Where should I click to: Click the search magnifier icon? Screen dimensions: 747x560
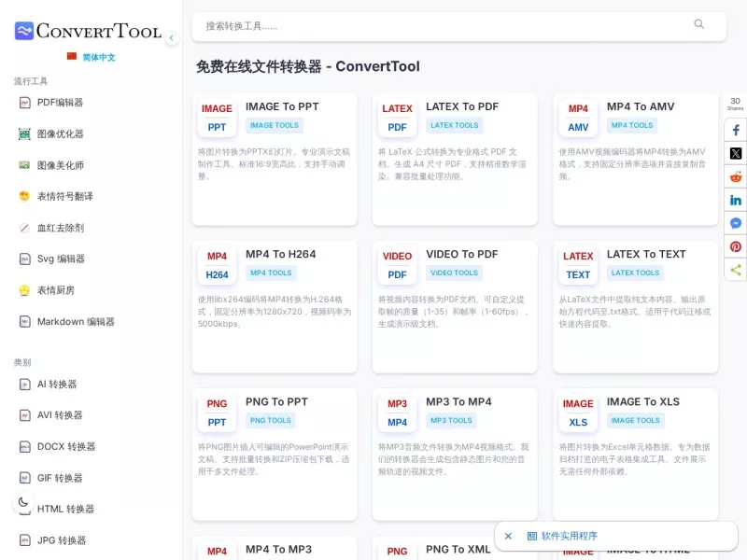coord(698,24)
